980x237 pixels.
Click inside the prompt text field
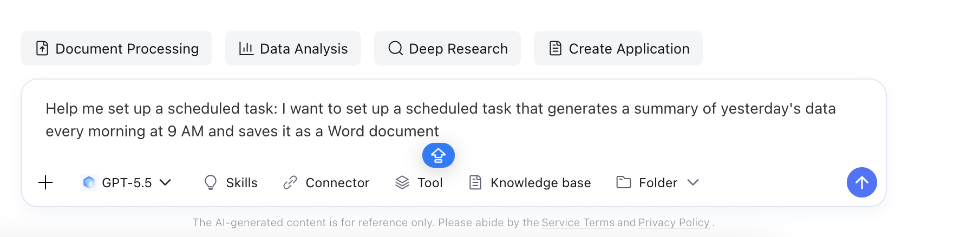click(x=441, y=120)
